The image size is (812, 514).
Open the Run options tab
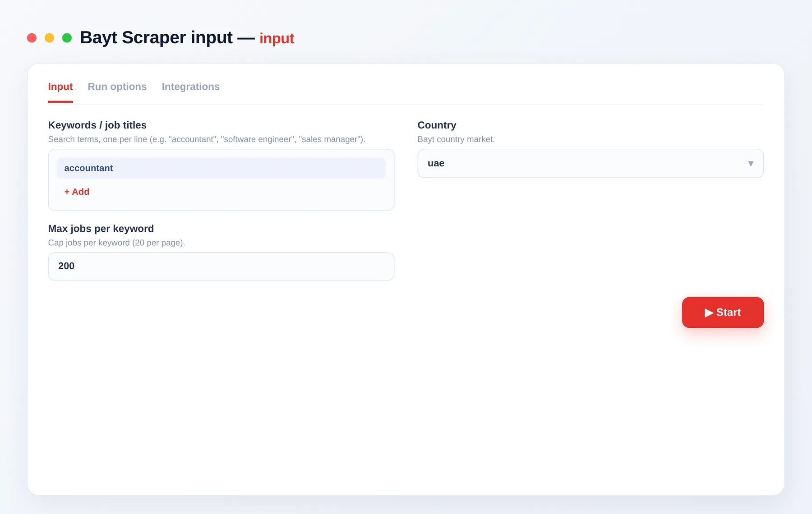coord(117,87)
